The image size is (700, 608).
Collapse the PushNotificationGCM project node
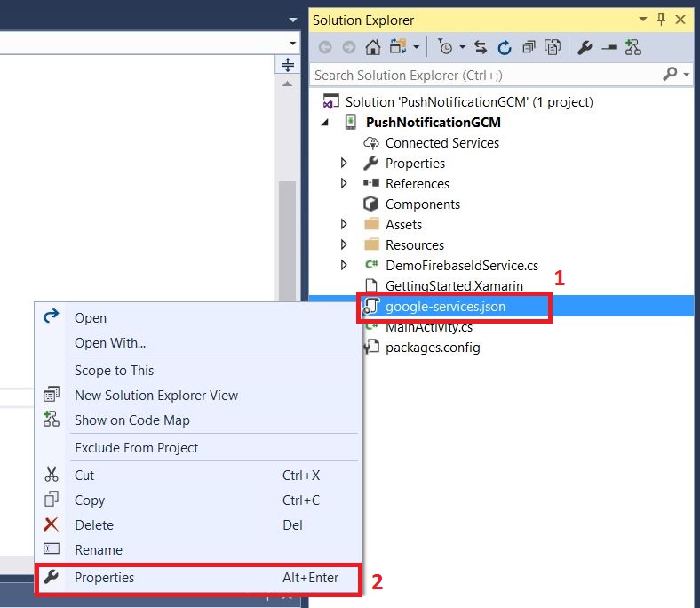point(325,123)
